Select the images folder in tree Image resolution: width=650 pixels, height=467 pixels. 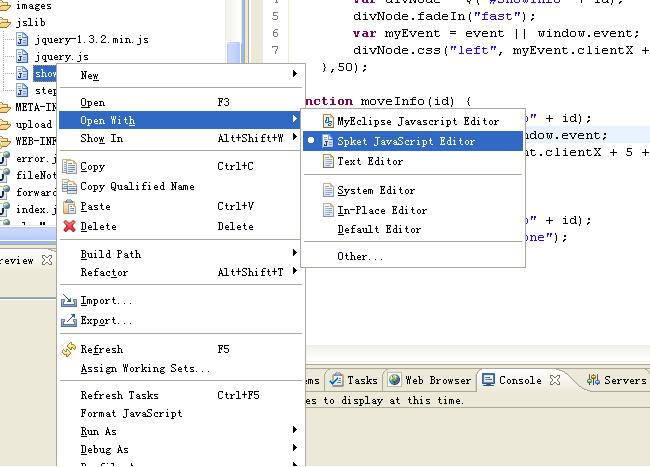33,6
